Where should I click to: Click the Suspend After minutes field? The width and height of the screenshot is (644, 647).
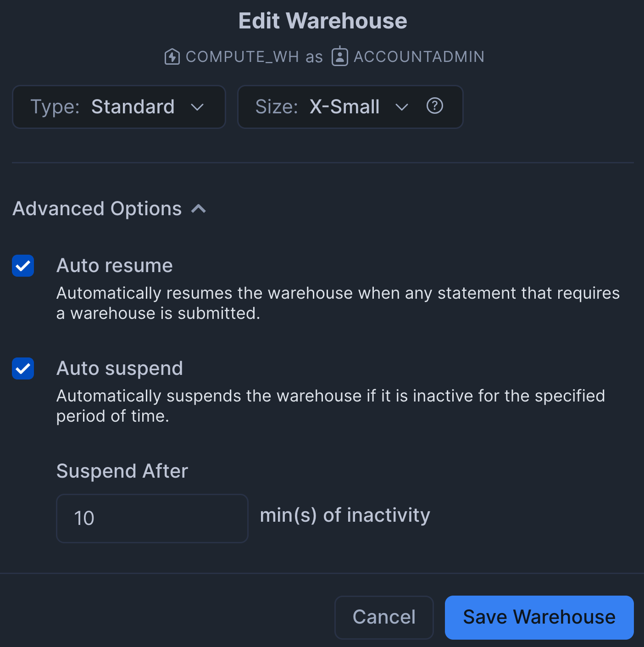[x=152, y=518]
